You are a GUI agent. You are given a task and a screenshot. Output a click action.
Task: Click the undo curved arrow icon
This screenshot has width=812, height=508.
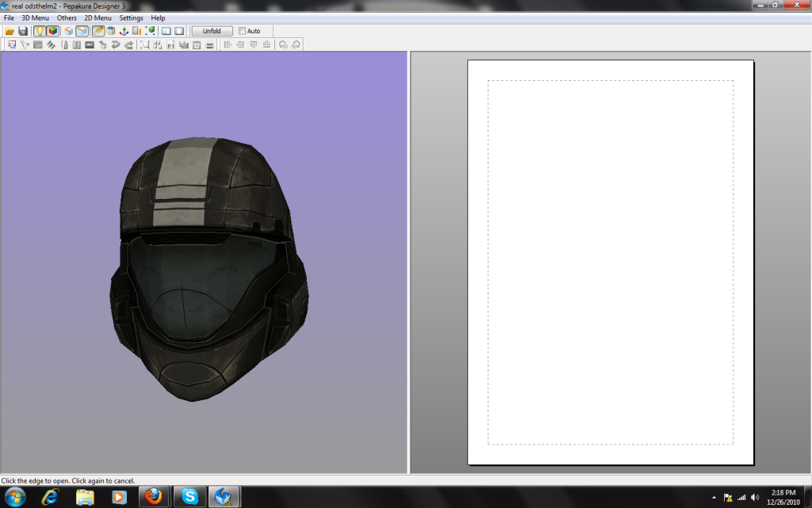coord(116,45)
